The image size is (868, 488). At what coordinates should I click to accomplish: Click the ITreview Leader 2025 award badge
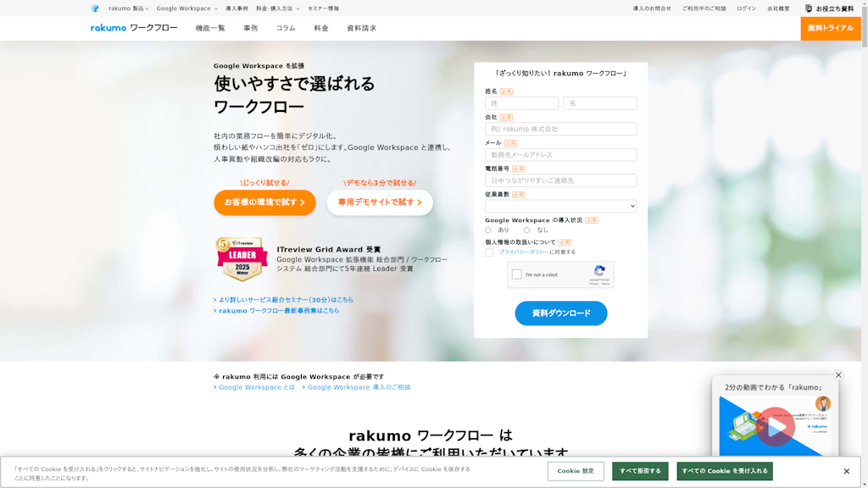[x=242, y=259]
